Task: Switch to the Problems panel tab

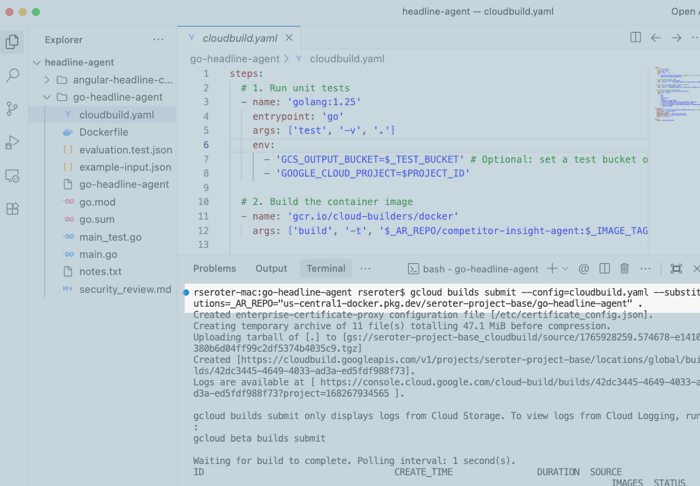Action: pos(214,269)
